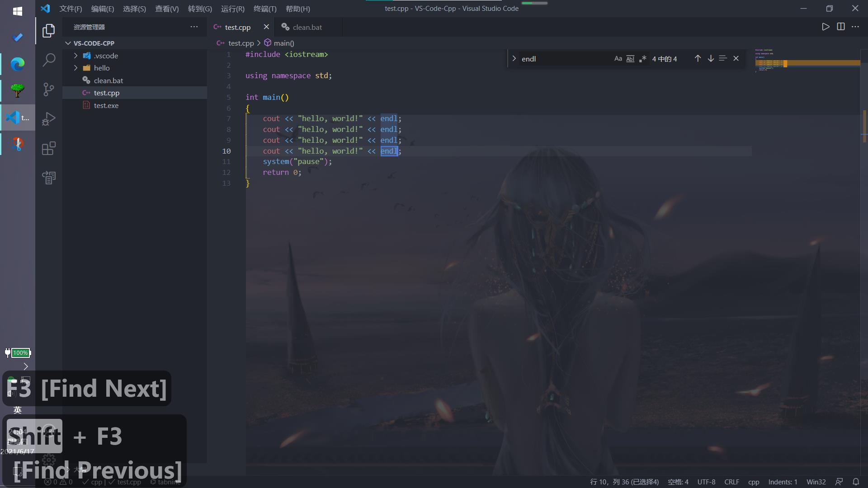Close the find widget
Viewport: 868px width, 488px height.
click(x=736, y=58)
